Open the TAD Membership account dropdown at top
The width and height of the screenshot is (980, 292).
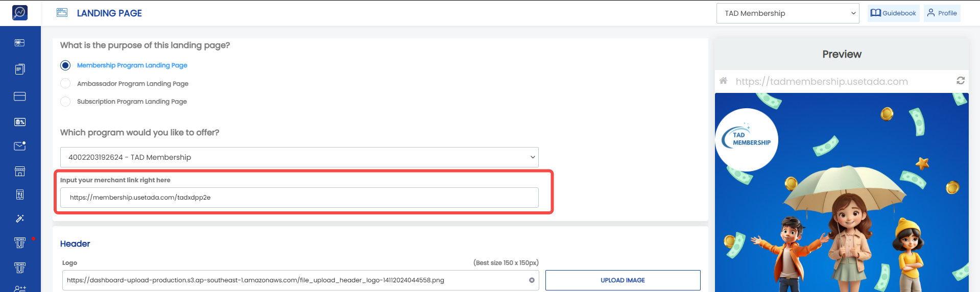[788, 13]
